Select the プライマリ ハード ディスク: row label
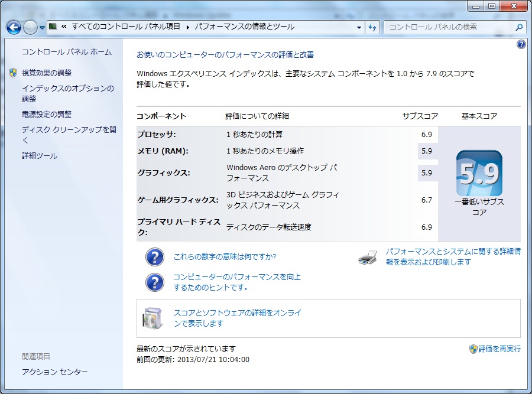The width and height of the screenshot is (532, 394). (179, 227)
